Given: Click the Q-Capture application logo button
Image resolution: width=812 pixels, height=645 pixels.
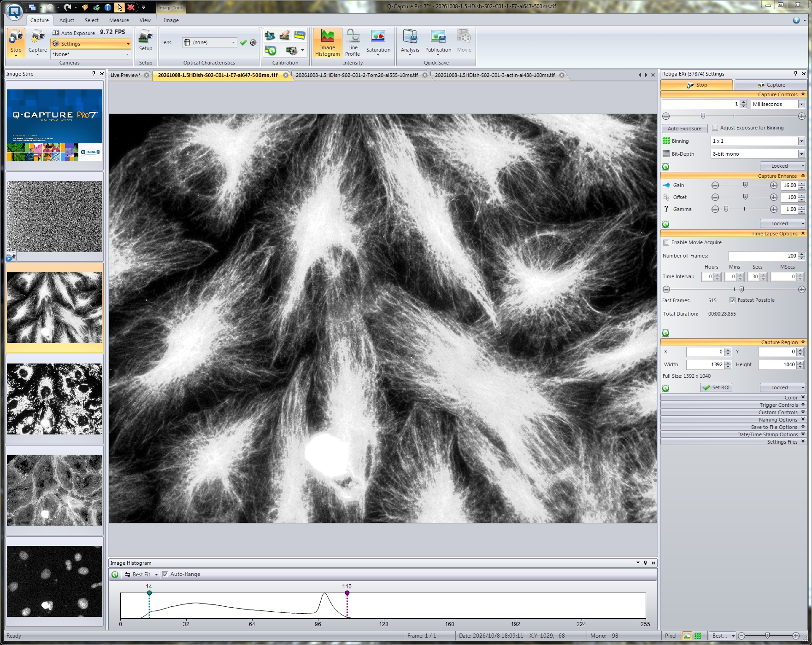Looking at the screenshot, I should 14,12.
